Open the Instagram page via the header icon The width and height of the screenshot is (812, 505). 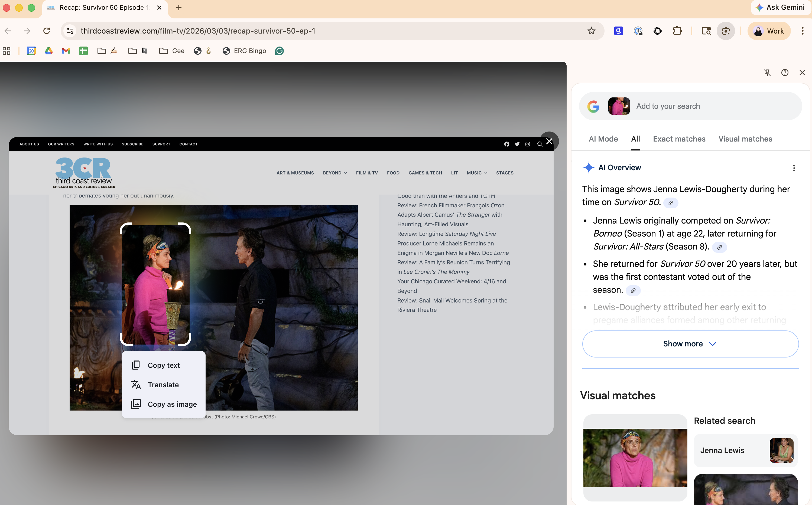coord(527,144)
